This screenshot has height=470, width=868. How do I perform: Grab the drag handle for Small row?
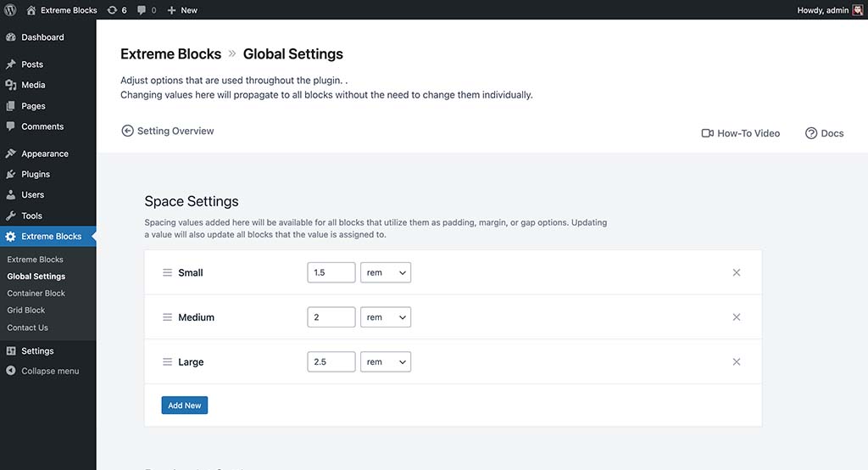click(x=167, y=272)
